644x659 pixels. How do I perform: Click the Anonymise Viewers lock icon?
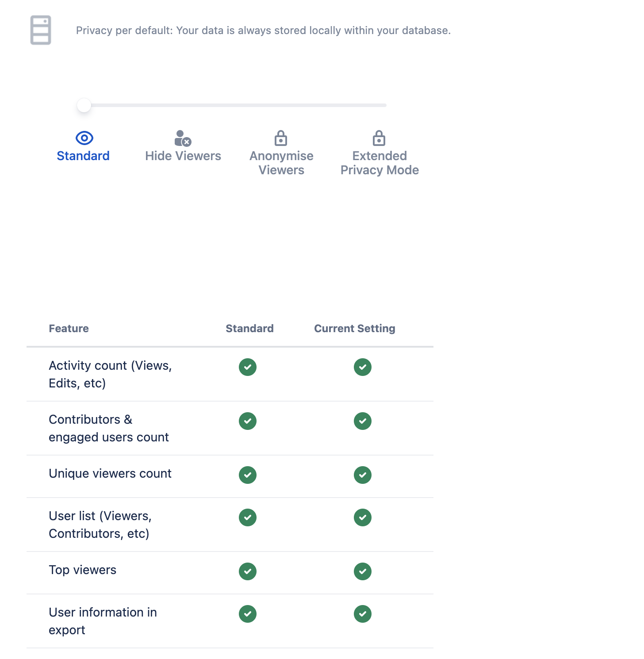(x=281, y=138)
